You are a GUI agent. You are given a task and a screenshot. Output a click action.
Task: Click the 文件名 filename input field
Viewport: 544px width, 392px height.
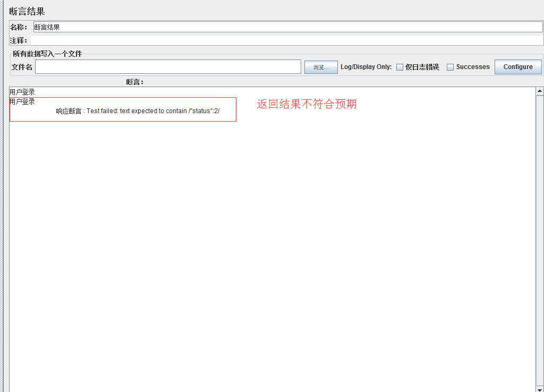pos(168,67)
